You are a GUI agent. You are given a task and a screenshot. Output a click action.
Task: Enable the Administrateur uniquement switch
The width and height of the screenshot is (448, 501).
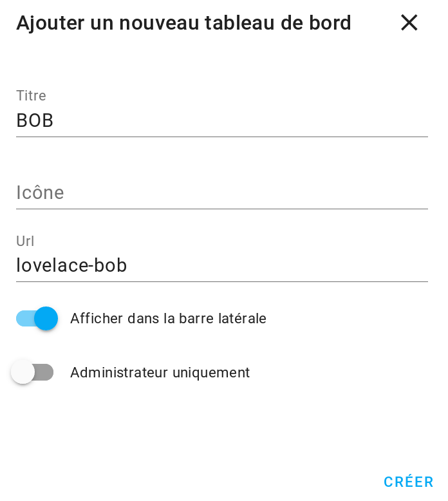(32, 372)
